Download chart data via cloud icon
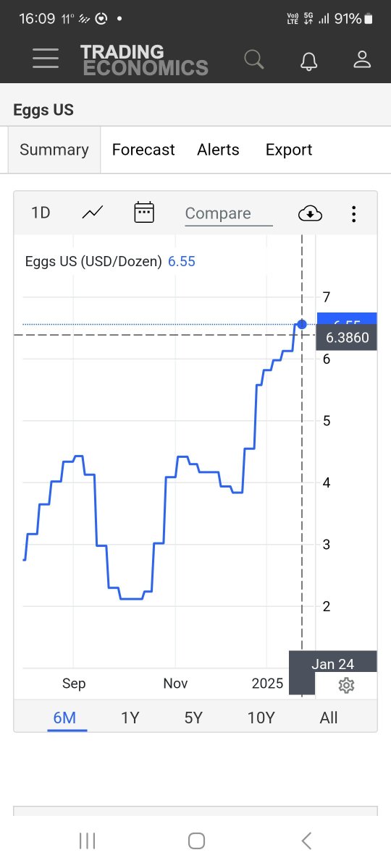 pos(310,213)
